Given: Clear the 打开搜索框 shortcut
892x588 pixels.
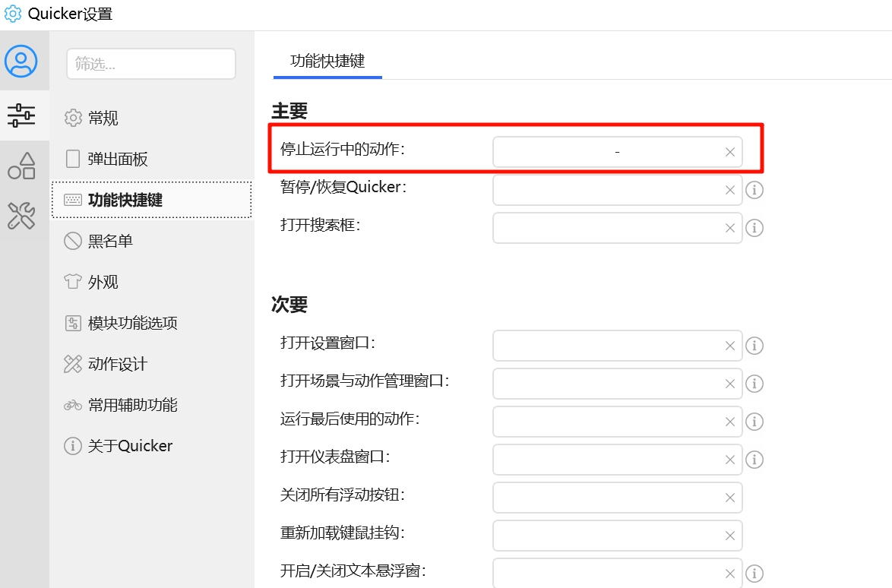Looking at the screenshot, I should pyautogui.click(x=730, y=228).
